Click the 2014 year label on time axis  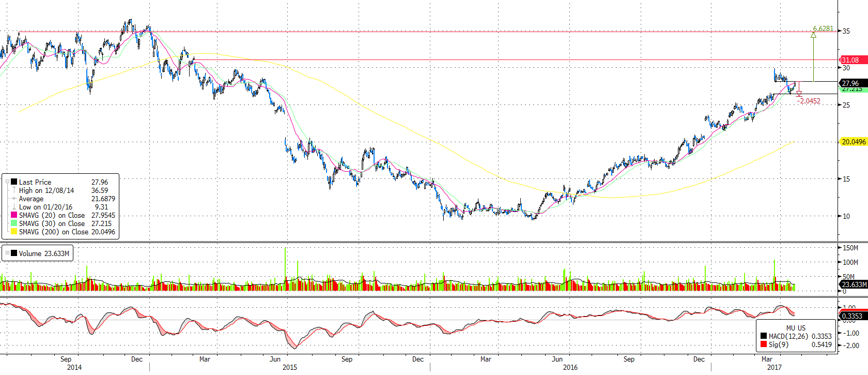tap(74, 367)
